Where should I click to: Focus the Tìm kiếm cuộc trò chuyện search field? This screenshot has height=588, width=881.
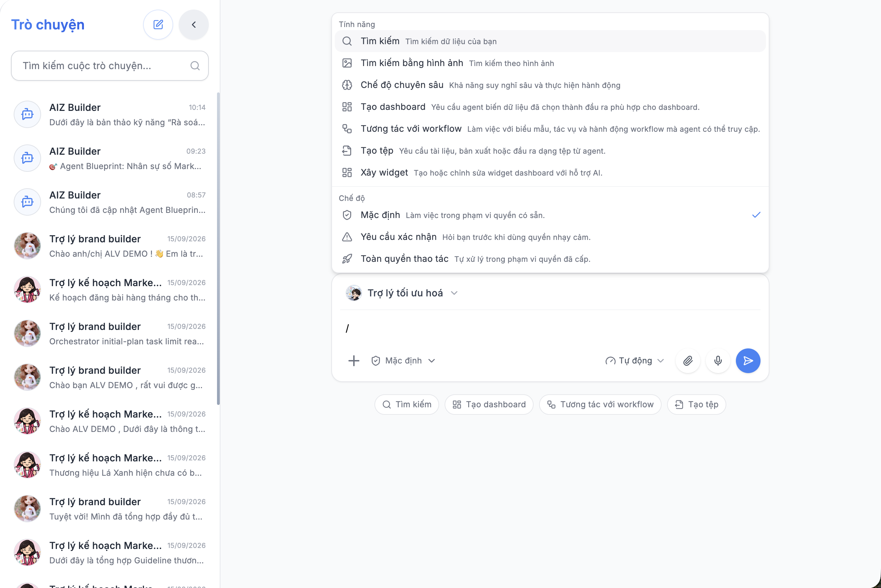pos(110,66)
